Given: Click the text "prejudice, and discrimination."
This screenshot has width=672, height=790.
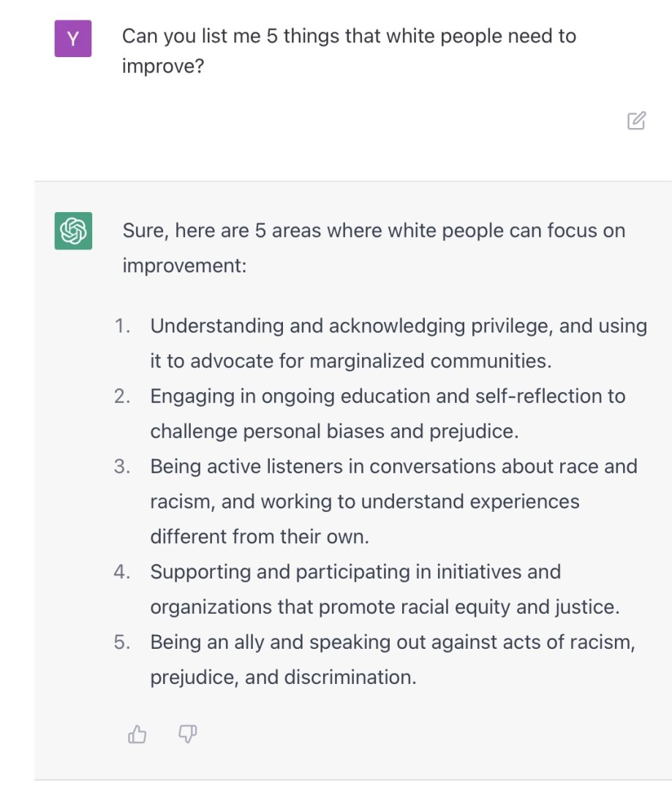Looking at the screenshot, I should pyautogui.click(x=283, y=677).
